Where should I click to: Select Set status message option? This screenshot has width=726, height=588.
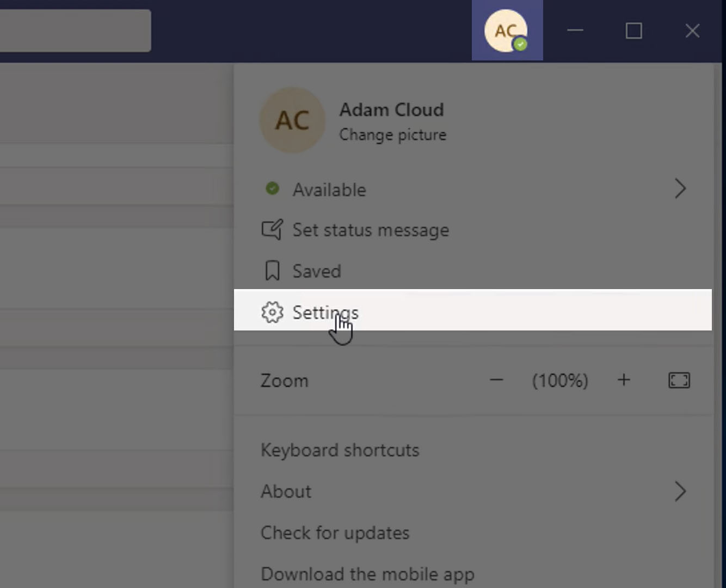pos(371,230)
